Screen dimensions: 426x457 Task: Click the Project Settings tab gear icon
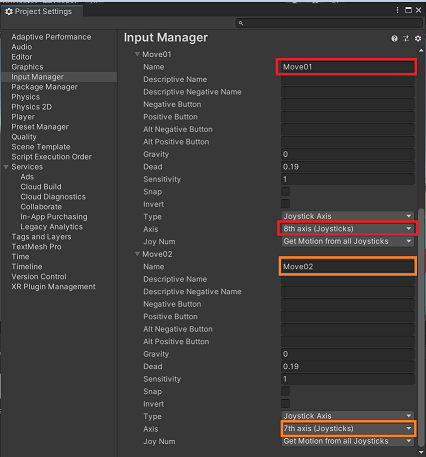[9, 12]
